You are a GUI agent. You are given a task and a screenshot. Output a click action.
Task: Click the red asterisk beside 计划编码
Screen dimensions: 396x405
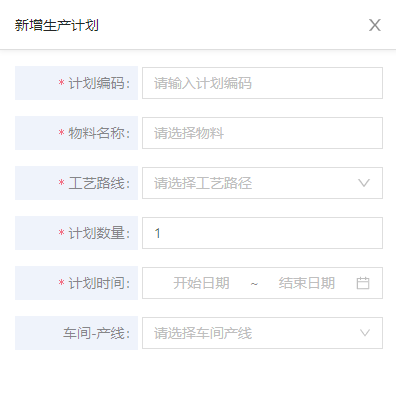(61, 82)
